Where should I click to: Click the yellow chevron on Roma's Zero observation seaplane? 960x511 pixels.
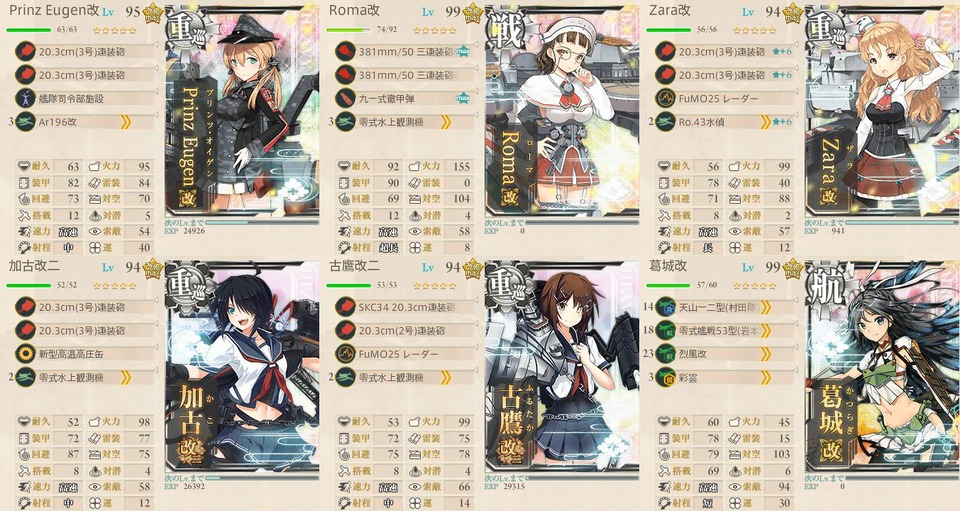(446, 122)
